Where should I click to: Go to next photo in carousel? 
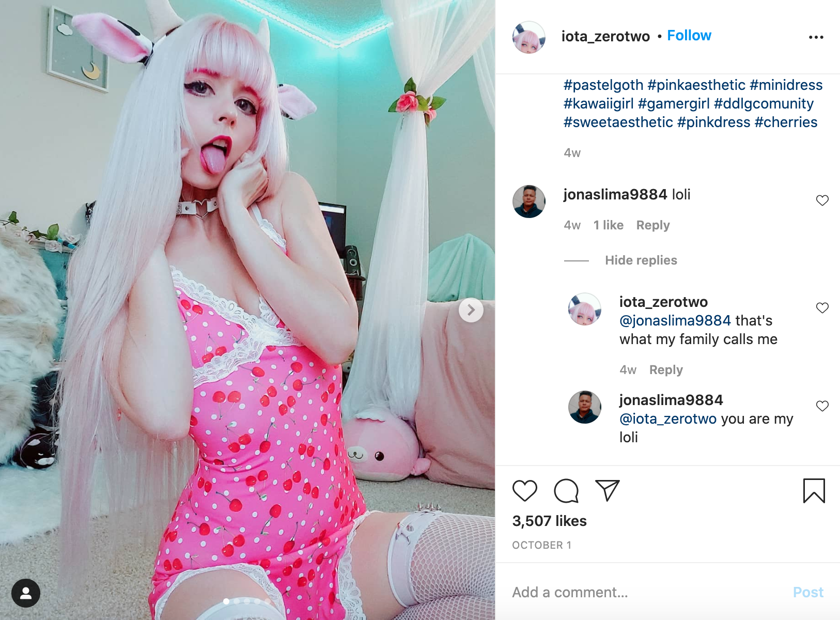[471, 310]
